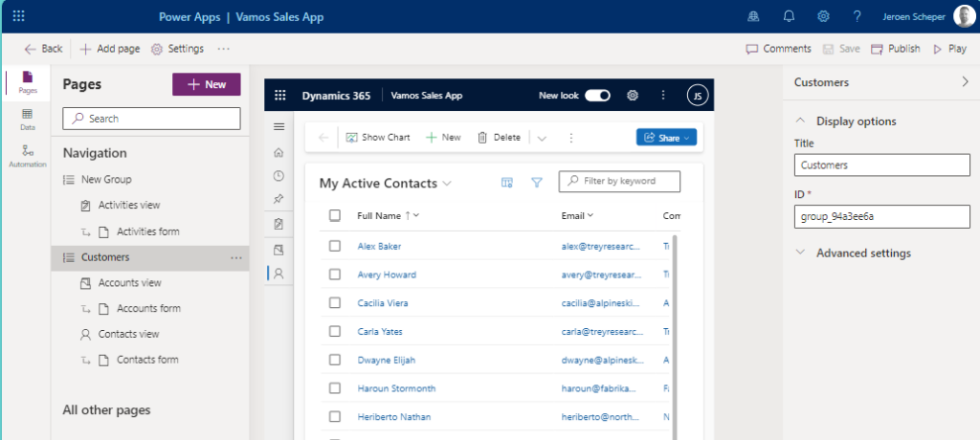Screen dimensions: 980x440
Task: Click the edit columns icon
Action: [507, 182]
